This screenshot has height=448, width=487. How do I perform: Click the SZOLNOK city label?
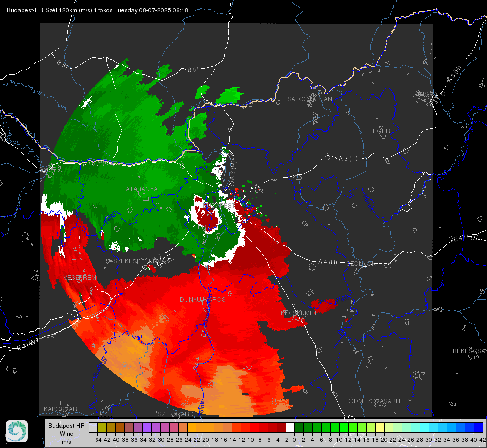click(x=361, y=263)
